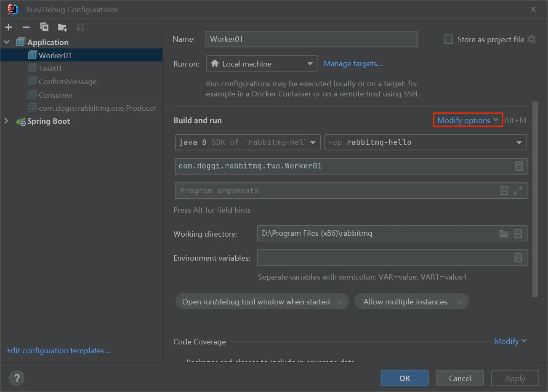Viewport: 548px width, 392px height.
Task: Click the ConfirmMessage application icon
Action: tap(32, 81)
